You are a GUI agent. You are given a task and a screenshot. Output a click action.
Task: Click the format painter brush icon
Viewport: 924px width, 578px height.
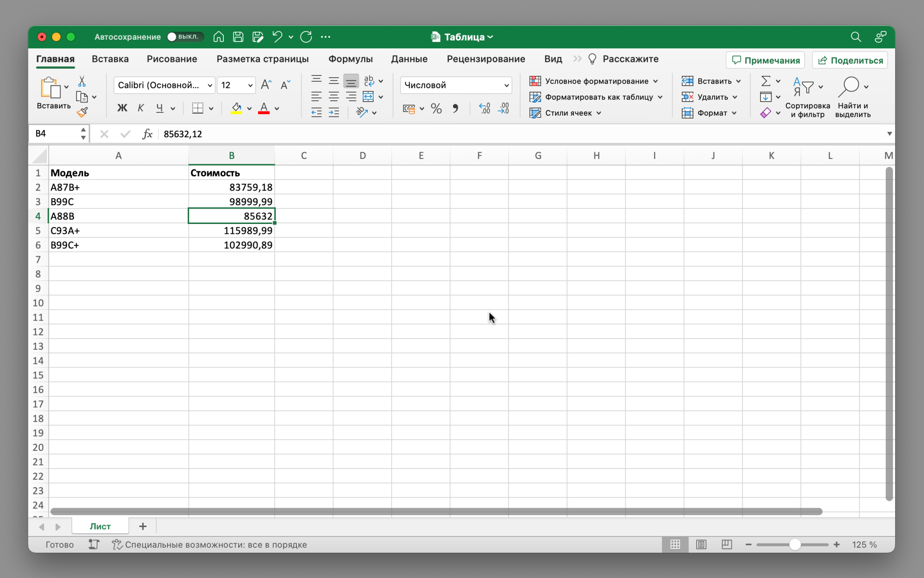point(82,112)
